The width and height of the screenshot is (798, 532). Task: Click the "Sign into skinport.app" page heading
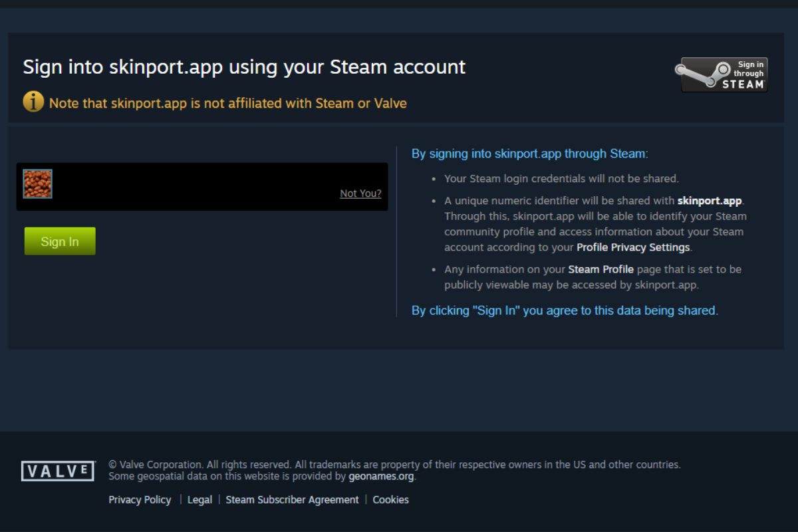click(244, 67)
